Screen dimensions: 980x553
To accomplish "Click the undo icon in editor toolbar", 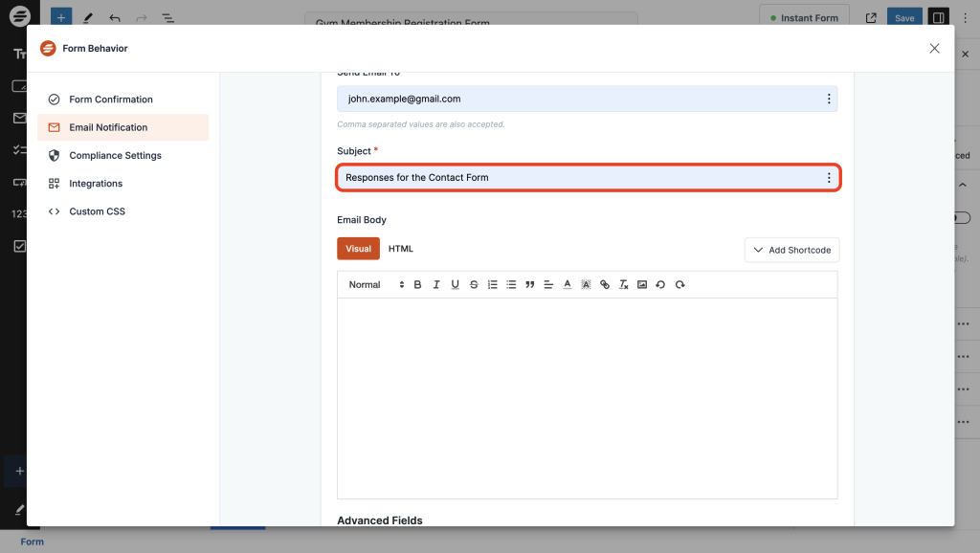I will point(660,285).
